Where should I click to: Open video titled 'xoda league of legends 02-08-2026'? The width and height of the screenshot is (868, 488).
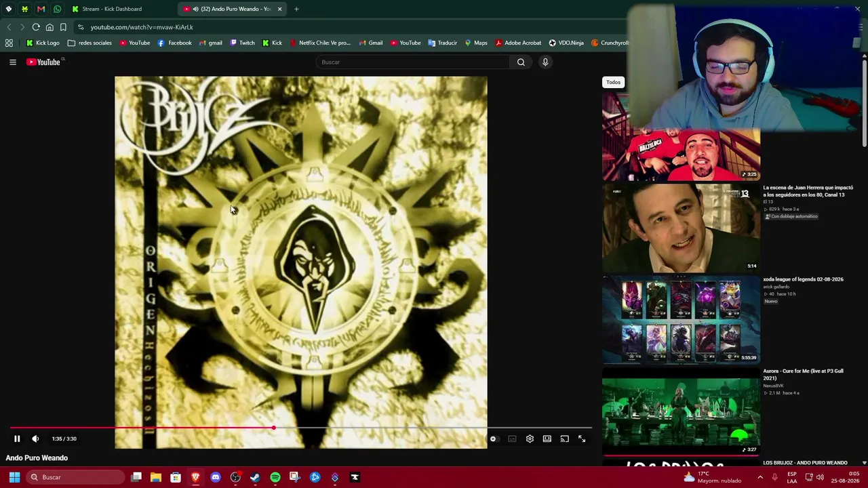coord(803,279)
